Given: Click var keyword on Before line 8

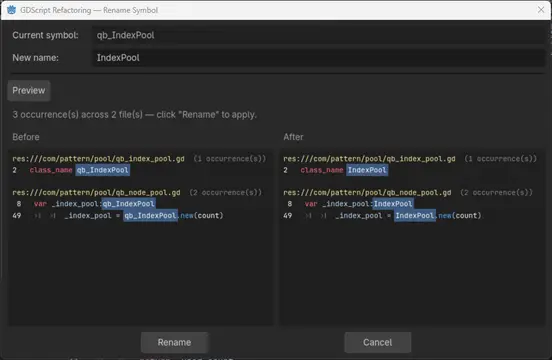Looking at the screenshot, I should (40, 204).
